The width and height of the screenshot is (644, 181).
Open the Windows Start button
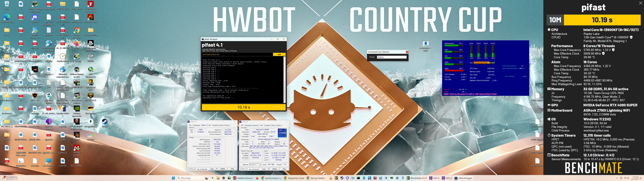click(173, 178)
